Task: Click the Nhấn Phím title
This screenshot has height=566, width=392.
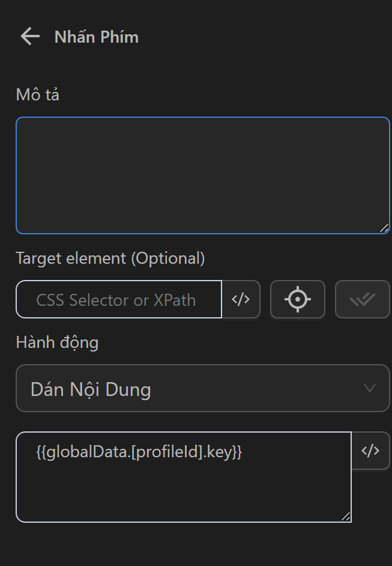Action: click(96, 37)
